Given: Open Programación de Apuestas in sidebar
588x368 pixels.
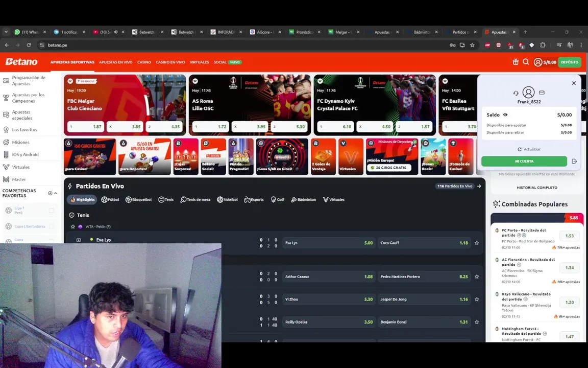Looking at the screenshot, I should pyautogui.click(x=30, y=81).
